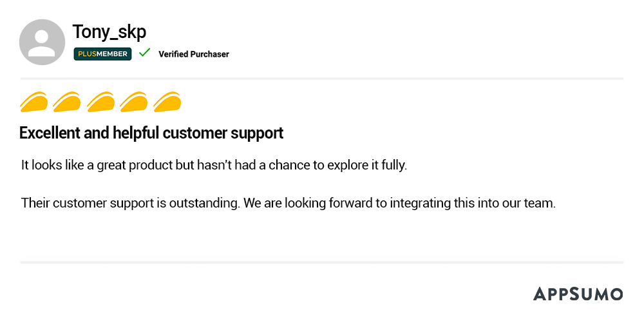Select the third taco rating icon
644x319 pixels.
(x=100, y=102)
